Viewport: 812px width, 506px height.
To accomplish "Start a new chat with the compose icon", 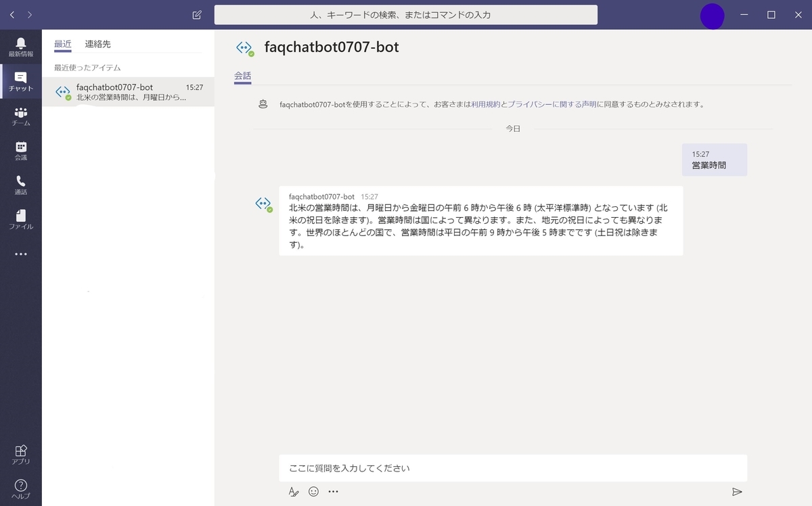I will [x=196, y=14].
